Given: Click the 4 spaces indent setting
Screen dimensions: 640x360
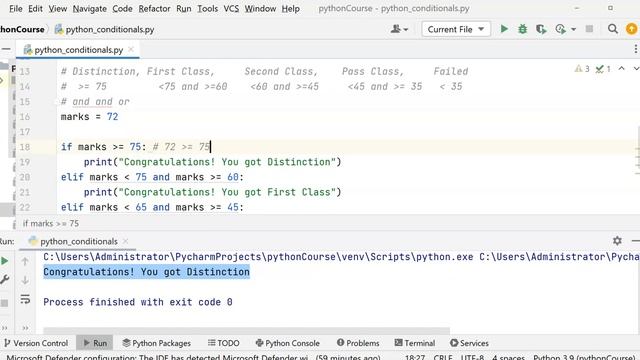Looking at the screenshot, I should pyautogui.click(x=508, y=357).
